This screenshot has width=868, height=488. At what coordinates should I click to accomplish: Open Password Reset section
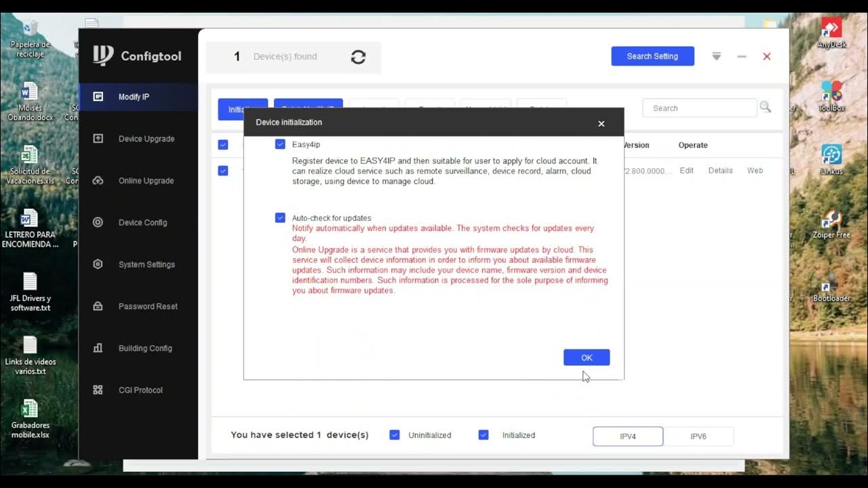(x=138, y=306)
